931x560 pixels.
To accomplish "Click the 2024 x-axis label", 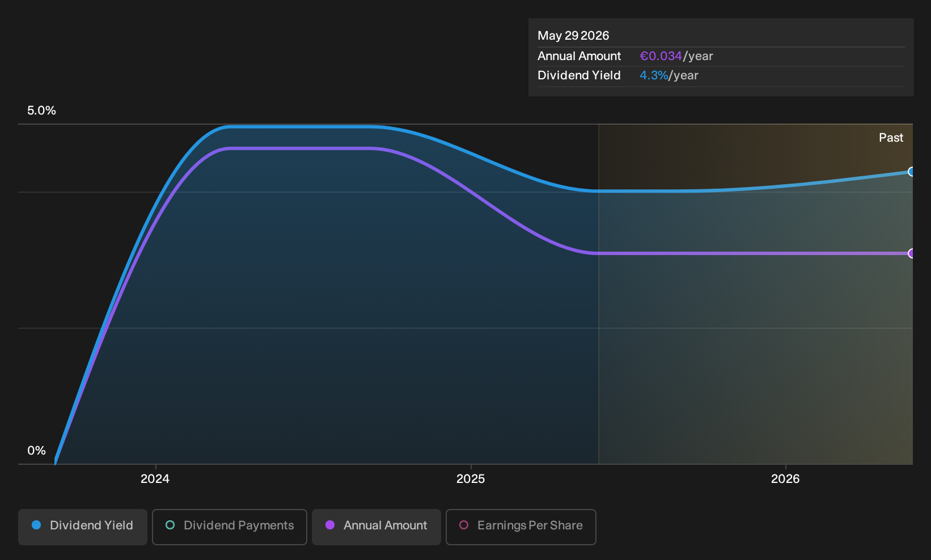I will [x=155, y=479].
